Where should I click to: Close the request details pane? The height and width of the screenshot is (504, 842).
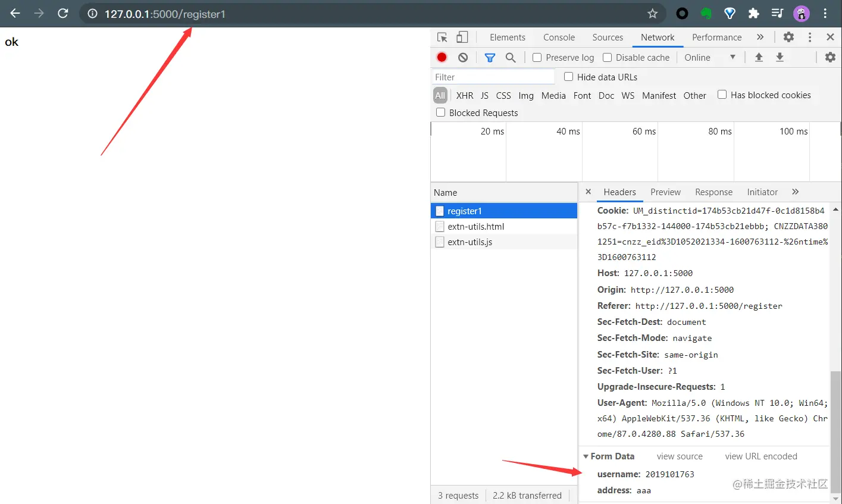[588, 192]
